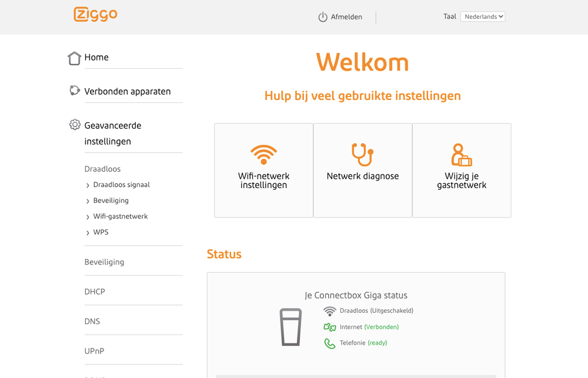Click the Connectbox Giga modem image
This screenshot has height=378, width=588.
[x=290, y=327]
